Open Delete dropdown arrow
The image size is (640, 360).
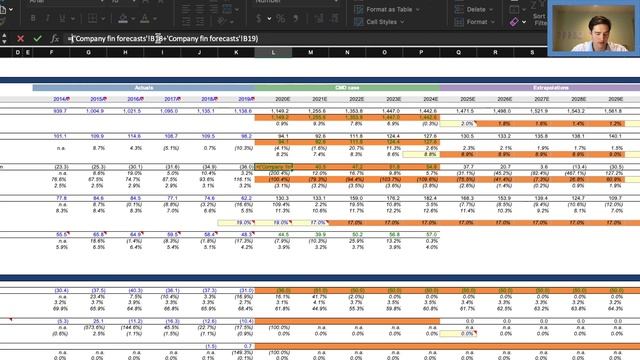(x=491, y=9)
